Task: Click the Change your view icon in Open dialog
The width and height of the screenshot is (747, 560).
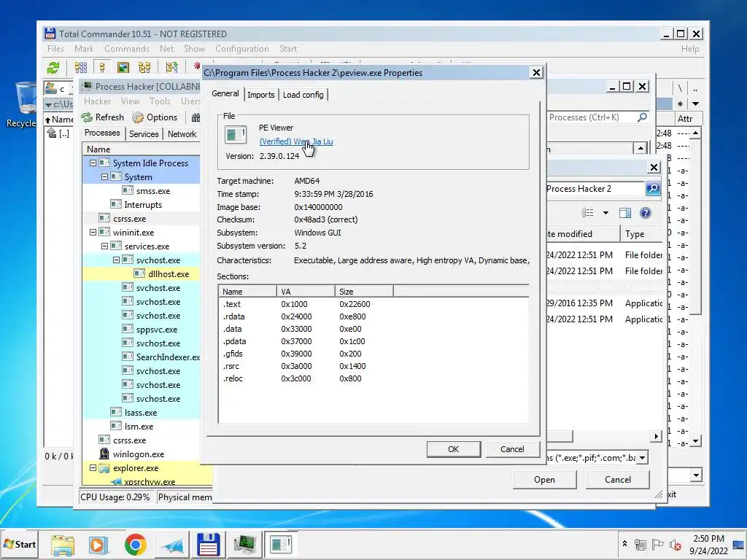Action: [x=587, y=213]
